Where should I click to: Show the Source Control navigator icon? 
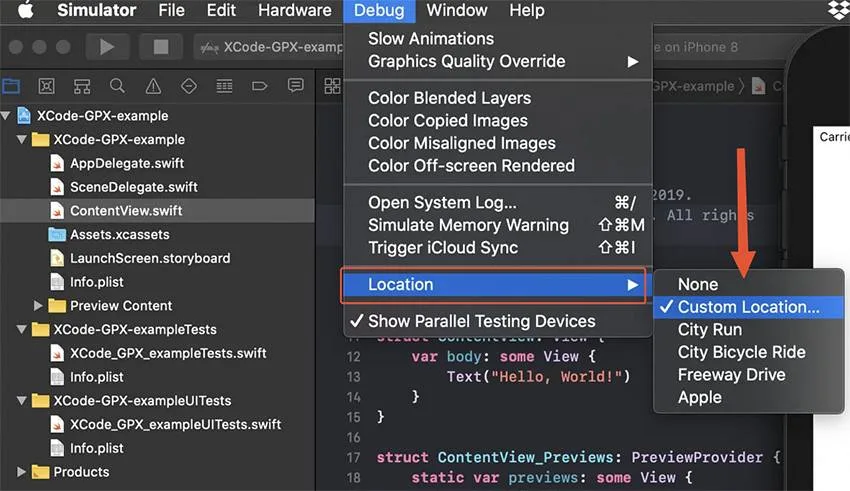(x=47, y=86)
